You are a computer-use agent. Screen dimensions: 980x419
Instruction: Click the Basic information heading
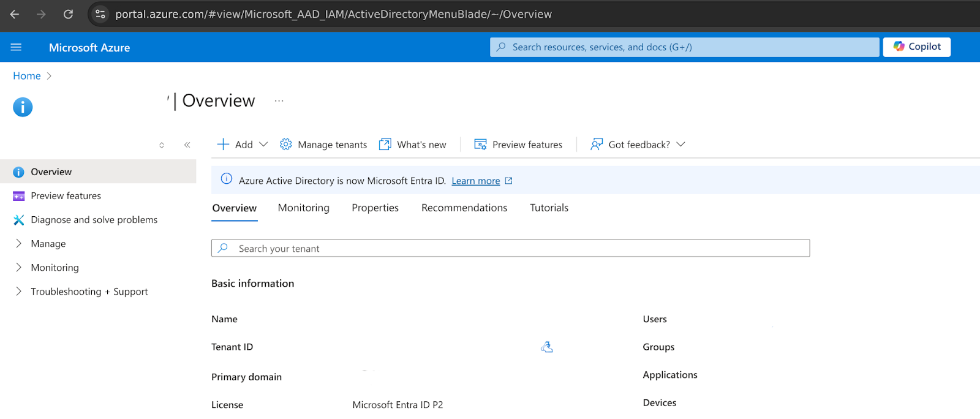[252, 284]
